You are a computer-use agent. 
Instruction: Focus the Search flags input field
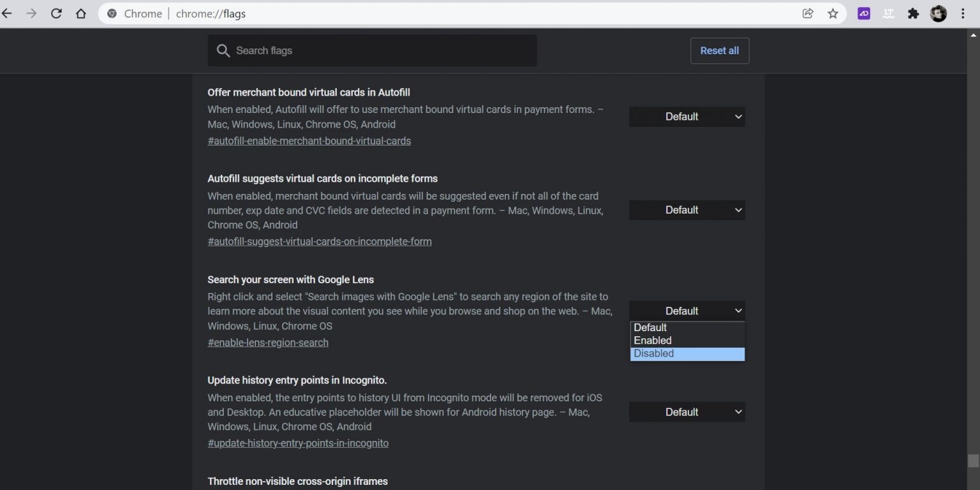click(372, 50)
